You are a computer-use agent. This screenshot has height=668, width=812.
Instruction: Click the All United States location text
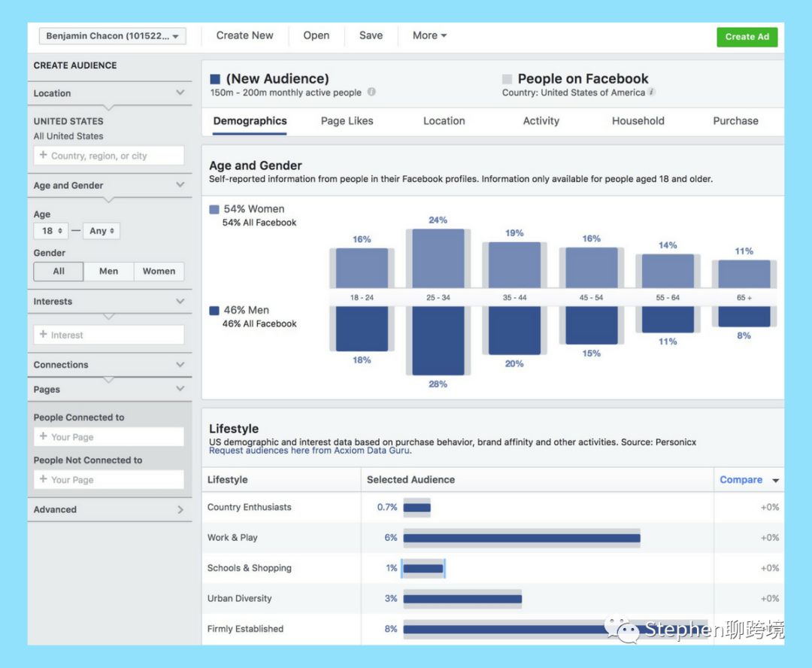(68, 135)
